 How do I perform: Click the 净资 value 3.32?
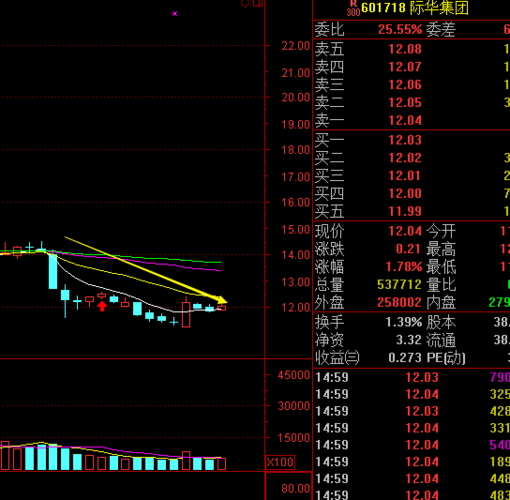click(x=409, y=340)
